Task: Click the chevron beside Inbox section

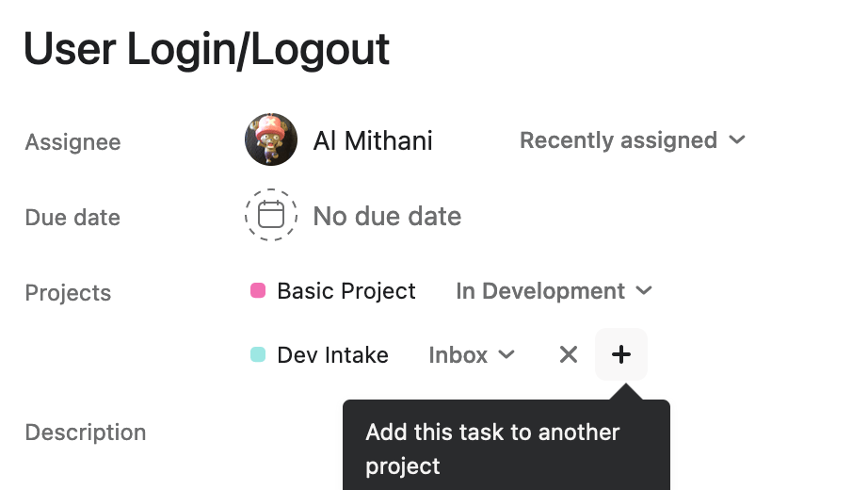Action: point(506,355)
